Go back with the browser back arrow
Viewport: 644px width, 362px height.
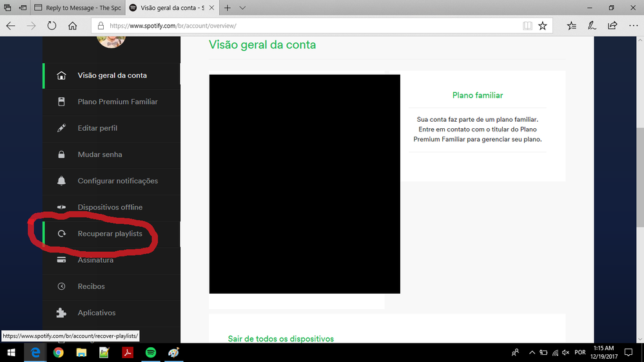[x=11, y=26]
